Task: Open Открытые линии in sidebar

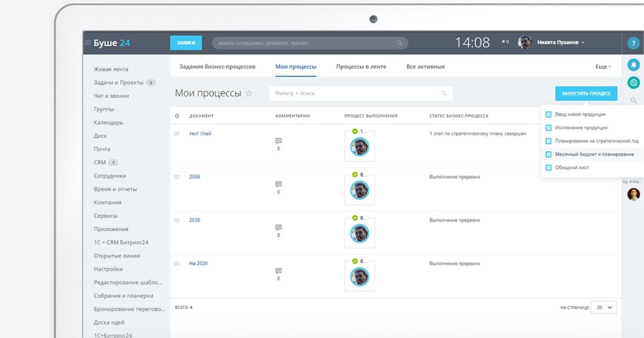Action: 117,256
